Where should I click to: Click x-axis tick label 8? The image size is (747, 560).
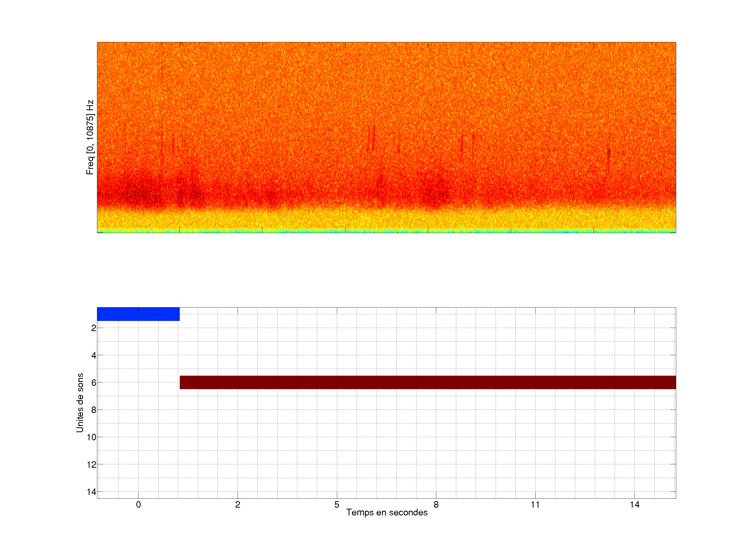coord(436,505)
